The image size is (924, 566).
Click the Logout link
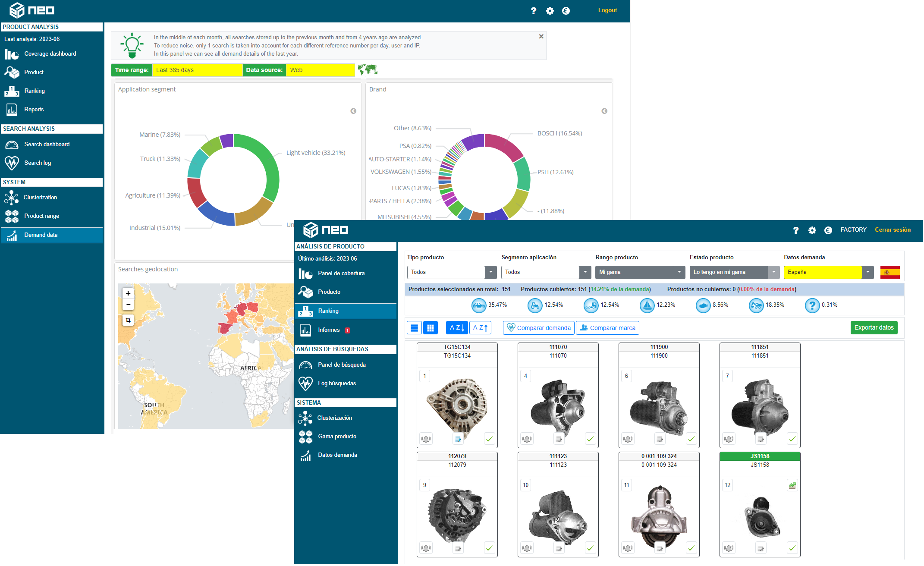(607, 10)
